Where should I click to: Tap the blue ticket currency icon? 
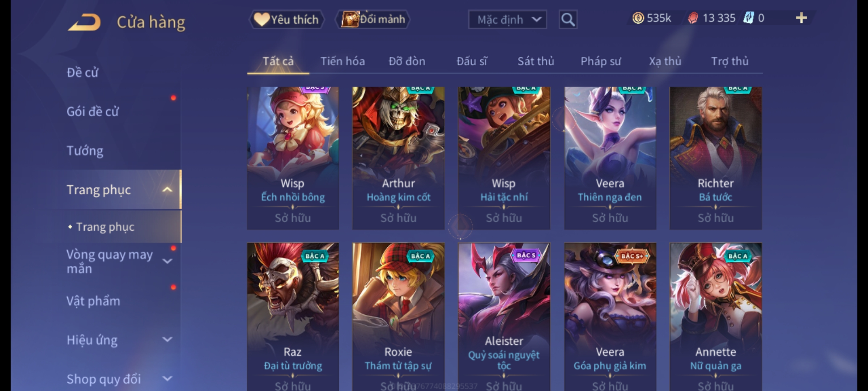pyautogui.click(x=748, y=18)
